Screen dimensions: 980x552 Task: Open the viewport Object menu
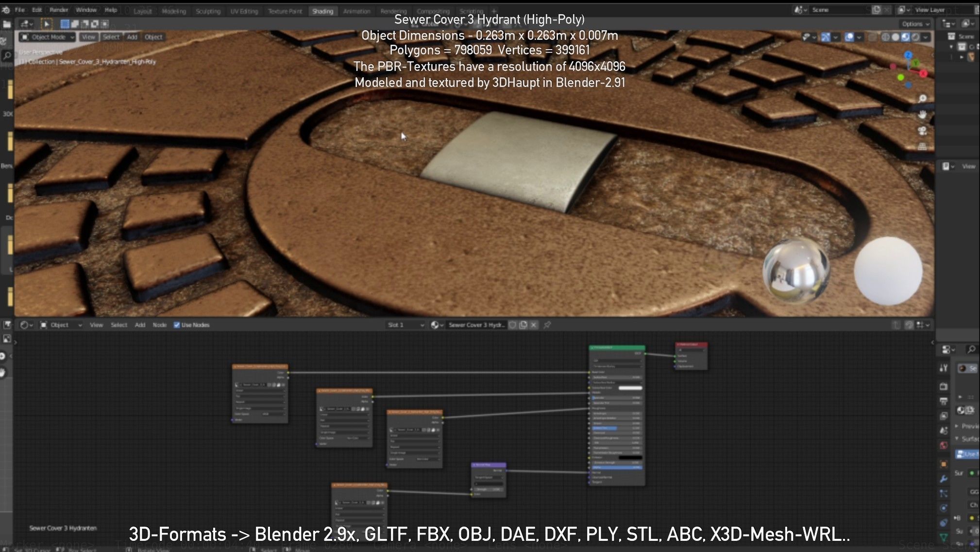153,37
